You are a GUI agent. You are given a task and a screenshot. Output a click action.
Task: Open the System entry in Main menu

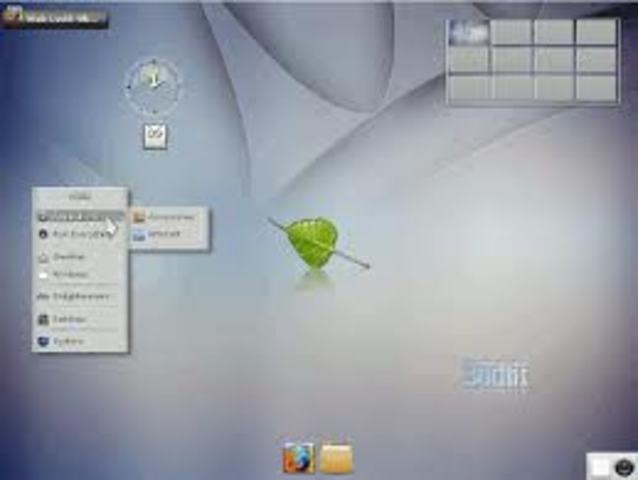tap(80, 341)
